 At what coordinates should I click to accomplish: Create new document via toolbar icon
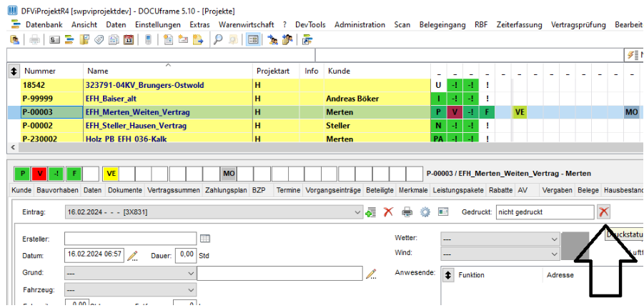(168, 40)
